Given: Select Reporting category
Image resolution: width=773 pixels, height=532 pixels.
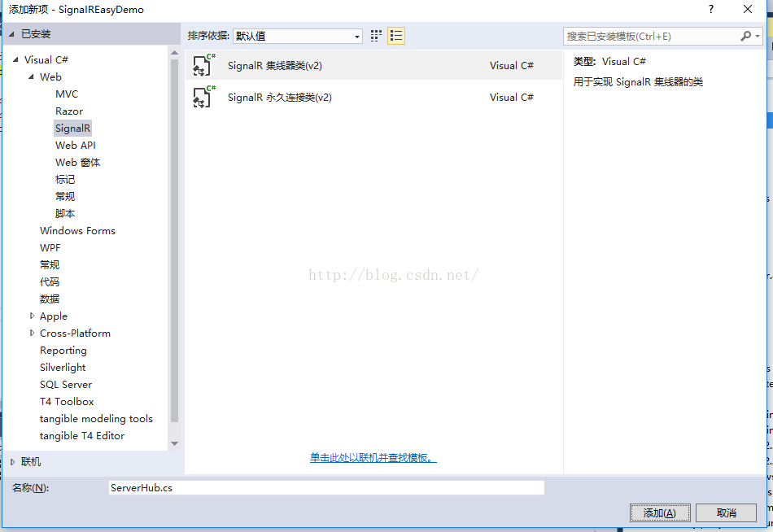Looking at the screenshot, I should [x=63, y=351].
